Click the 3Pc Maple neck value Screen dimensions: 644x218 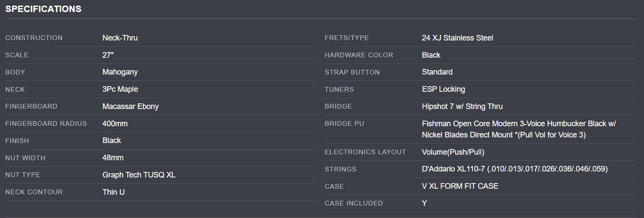[120, 89]
